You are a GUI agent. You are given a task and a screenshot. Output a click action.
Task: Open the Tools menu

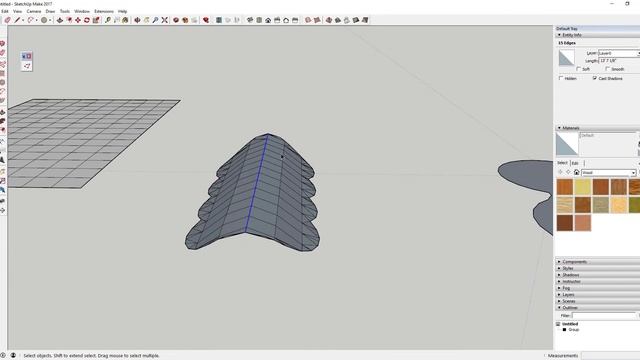pos(65,11)
